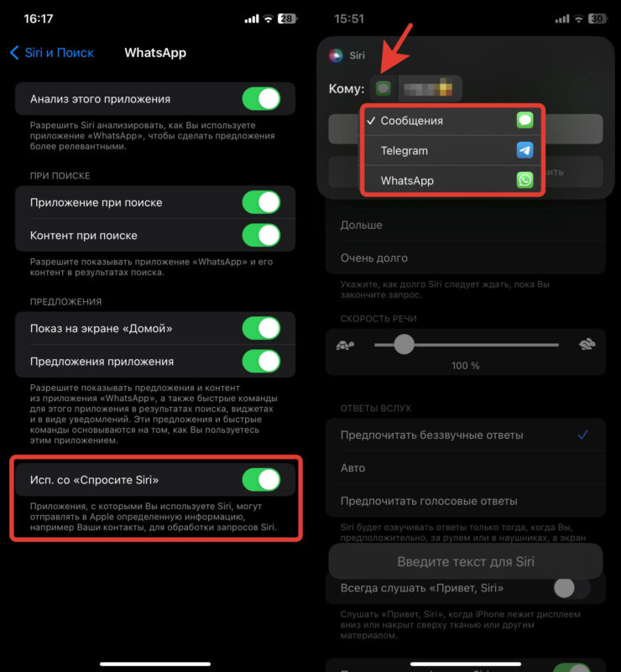The height and width of the screenshot is (672, 621).
Task: Toggle Анализ этого приложения switch
Action: tap(261, 99)
